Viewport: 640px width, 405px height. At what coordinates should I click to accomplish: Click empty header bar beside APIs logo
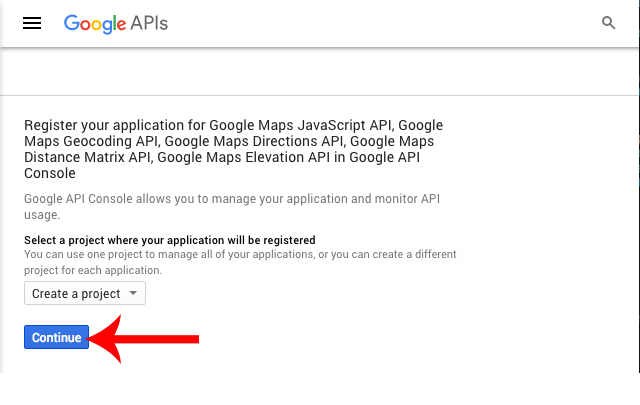(384, 23)
